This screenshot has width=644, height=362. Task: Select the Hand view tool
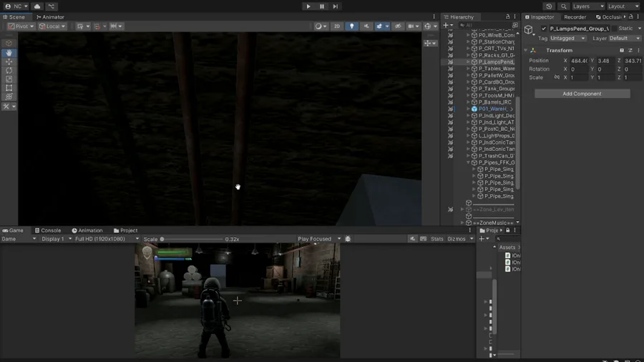9,52
